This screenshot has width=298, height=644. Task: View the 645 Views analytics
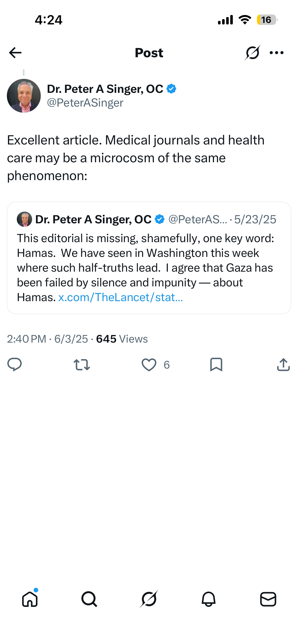(x=122, y=339)
